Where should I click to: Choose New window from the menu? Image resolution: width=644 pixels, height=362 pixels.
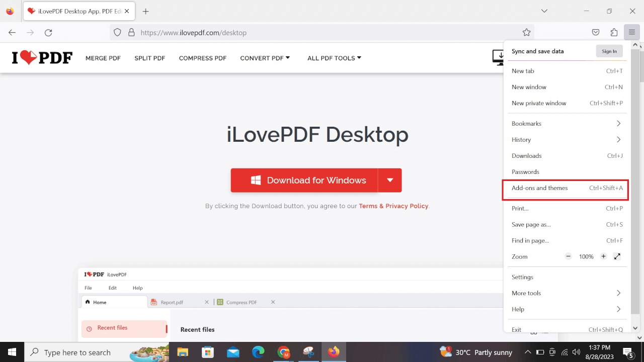pos(567,87)
